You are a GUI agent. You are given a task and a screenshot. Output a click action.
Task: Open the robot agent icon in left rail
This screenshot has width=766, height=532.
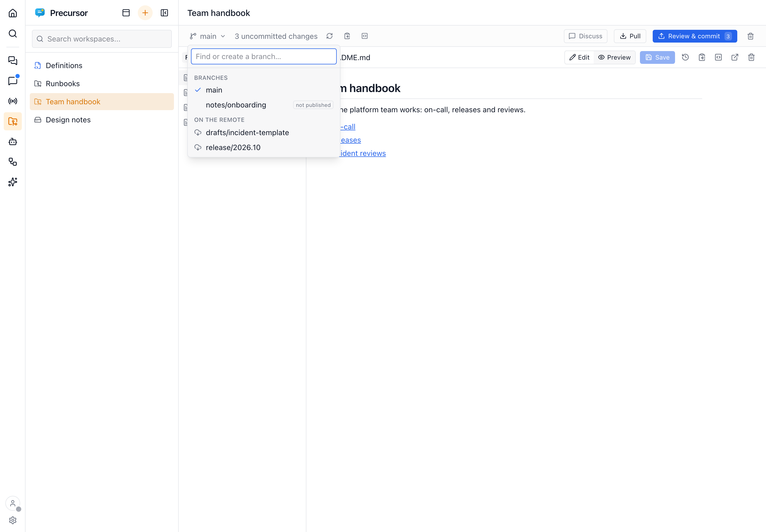(13, 142)
